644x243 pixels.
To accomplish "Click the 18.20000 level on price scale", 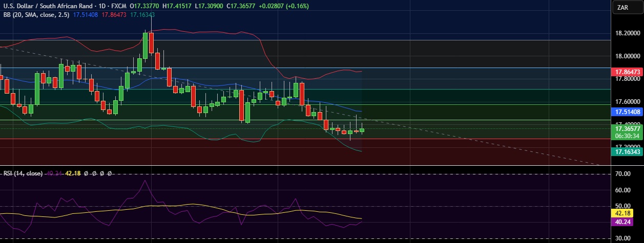I will (627, 33).
